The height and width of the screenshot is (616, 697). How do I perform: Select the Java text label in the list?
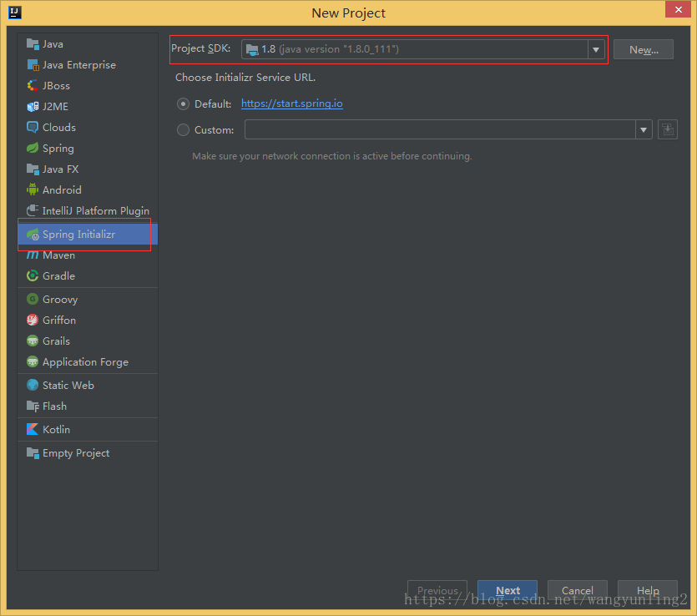point(53,44)
